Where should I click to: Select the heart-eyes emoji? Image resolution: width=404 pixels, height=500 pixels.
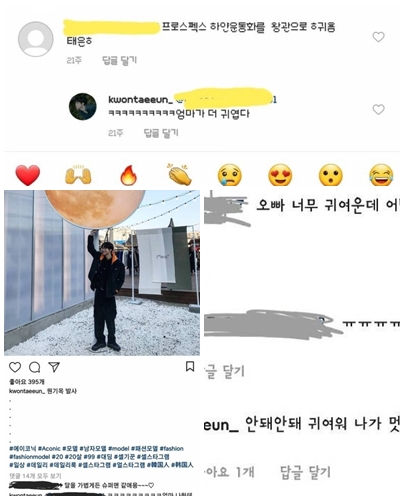[280, 175]
